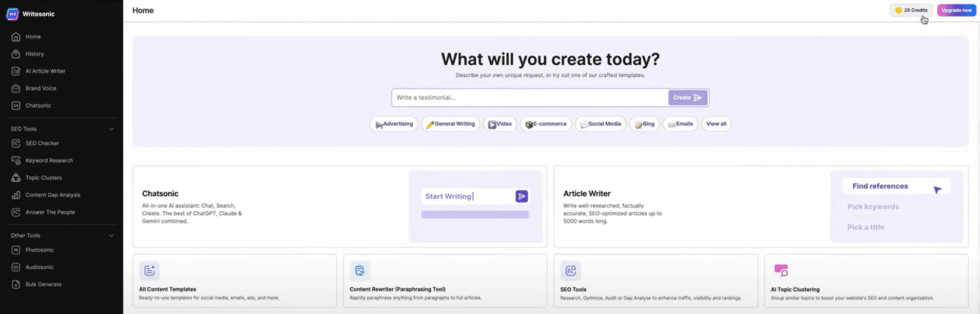Choose the E-commerce template category
Image resolution: width=980 pixels, height=314 pixels.
click(x=546, y=124)
